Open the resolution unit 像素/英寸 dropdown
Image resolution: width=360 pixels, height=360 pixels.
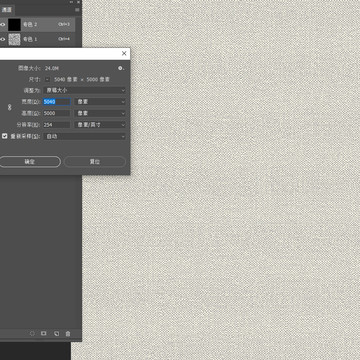pos(100,125)
